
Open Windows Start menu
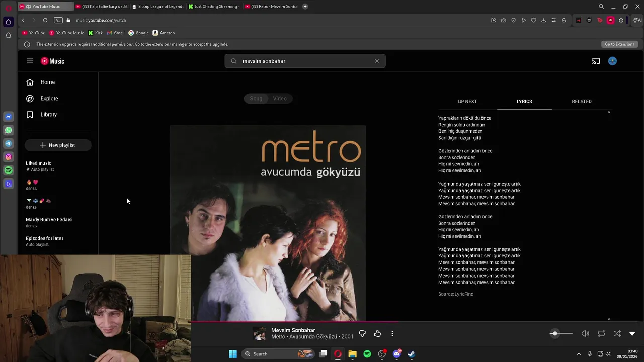[233, 354]
